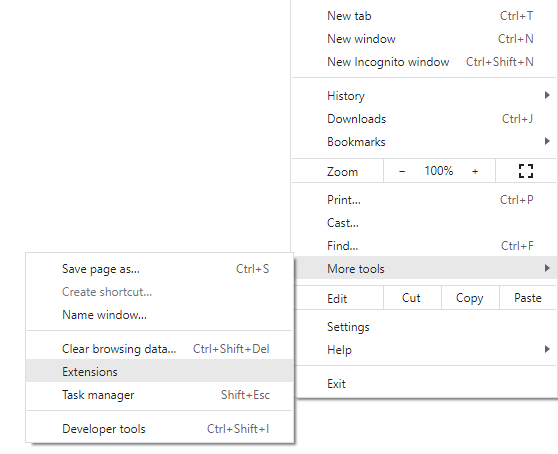Click the Cut button

[x=412, y=298]
